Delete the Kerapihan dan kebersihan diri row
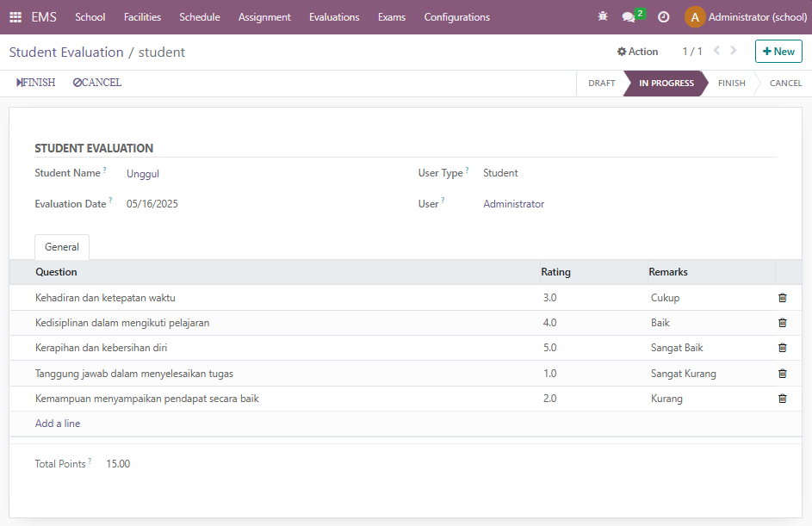Screen dimensions: 812x526 [x=783, y=348]
